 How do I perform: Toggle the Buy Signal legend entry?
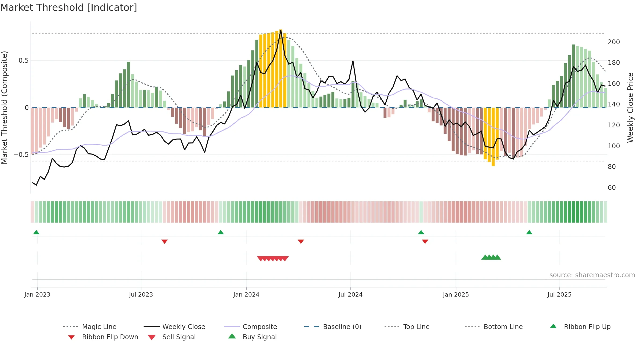point(252,337)
